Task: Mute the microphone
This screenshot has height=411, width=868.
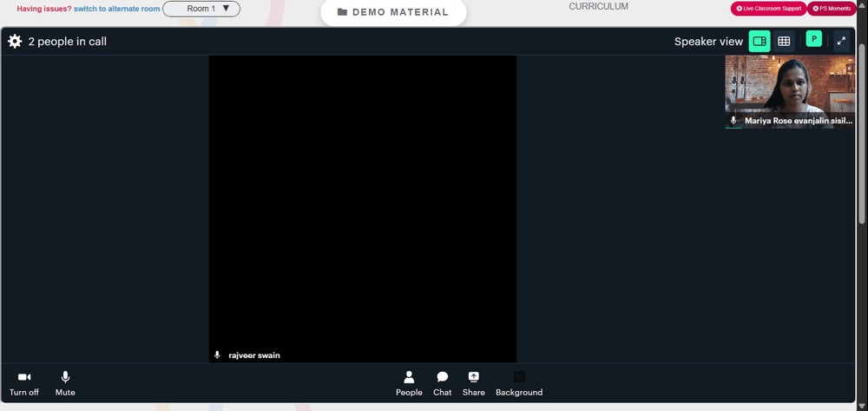Action: tap(65, 384)
